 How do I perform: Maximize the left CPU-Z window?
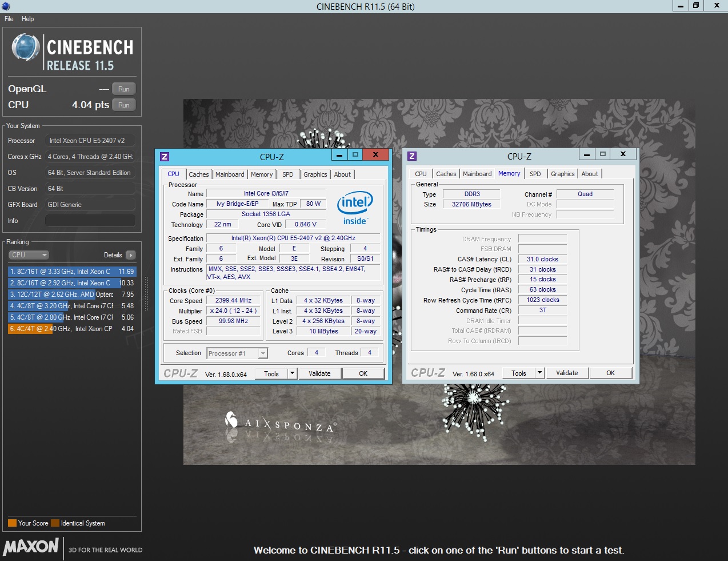click(x=355, y=155)
